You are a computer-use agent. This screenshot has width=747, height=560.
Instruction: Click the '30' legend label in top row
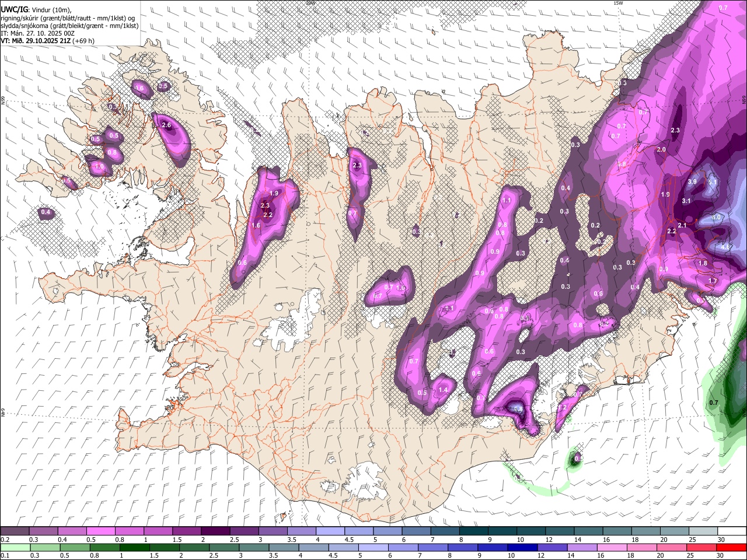pos(721,540)
